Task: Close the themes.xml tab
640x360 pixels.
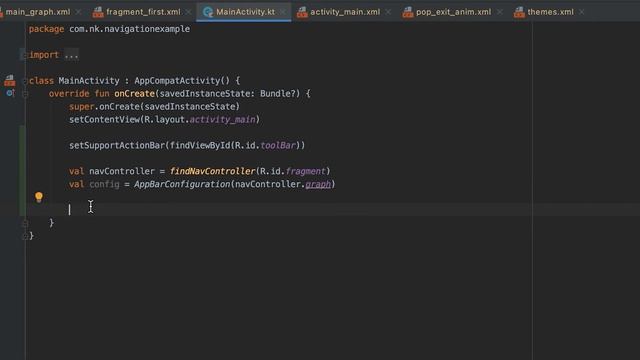Action: (x=582, y=12)
